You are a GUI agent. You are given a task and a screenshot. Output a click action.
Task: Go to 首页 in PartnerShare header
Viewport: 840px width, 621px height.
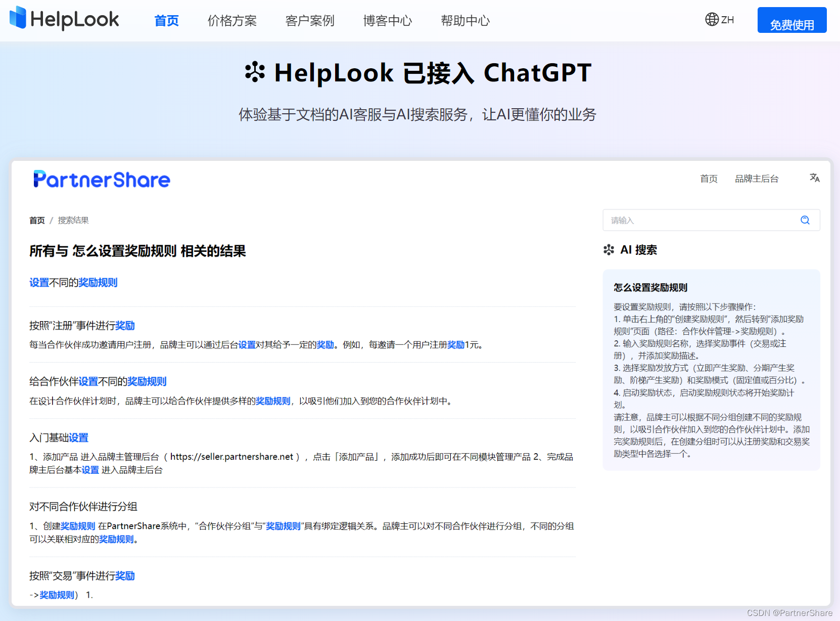709,179
